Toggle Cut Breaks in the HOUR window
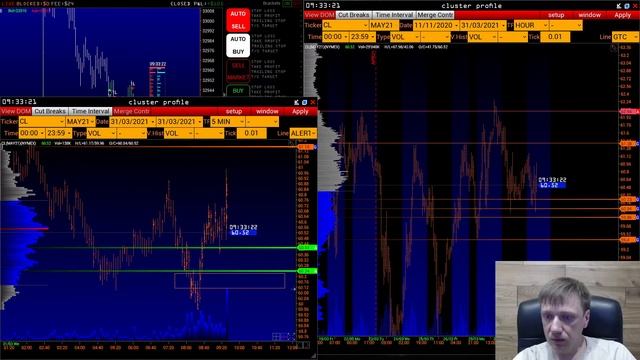The height and width of the screenshot is (360, 640). [x=353, y=15]
